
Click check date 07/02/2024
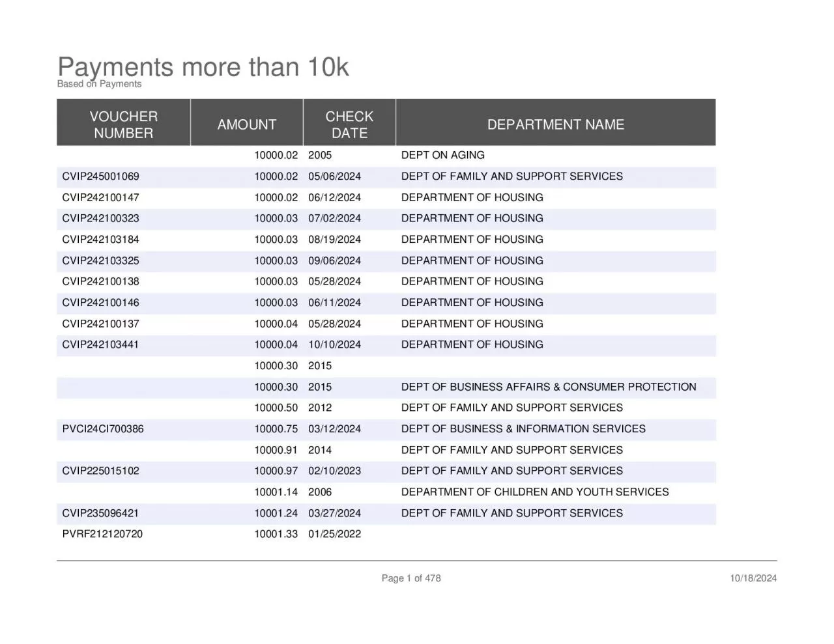334,218
